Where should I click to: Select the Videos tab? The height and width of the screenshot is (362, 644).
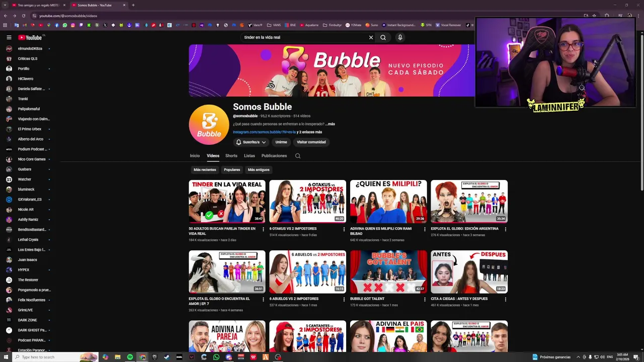[x=213, y=156]
